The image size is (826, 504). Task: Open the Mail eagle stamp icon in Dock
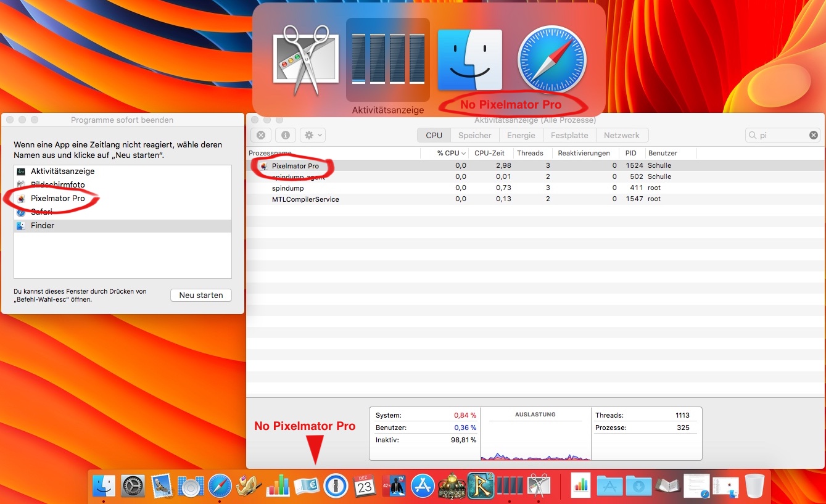tap(162, 486)
